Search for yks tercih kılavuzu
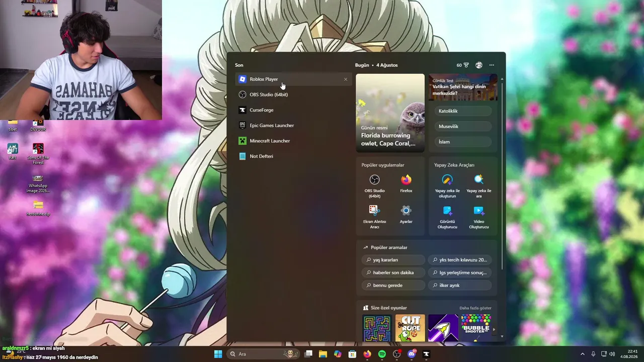Screen dimensions: 644x362 click(x=460, y=260)
